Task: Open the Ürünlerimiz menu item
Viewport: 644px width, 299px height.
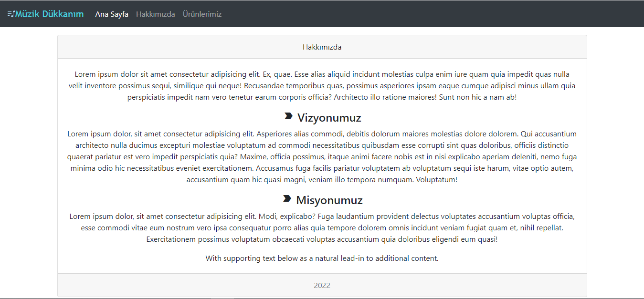Action: point(202,14)
